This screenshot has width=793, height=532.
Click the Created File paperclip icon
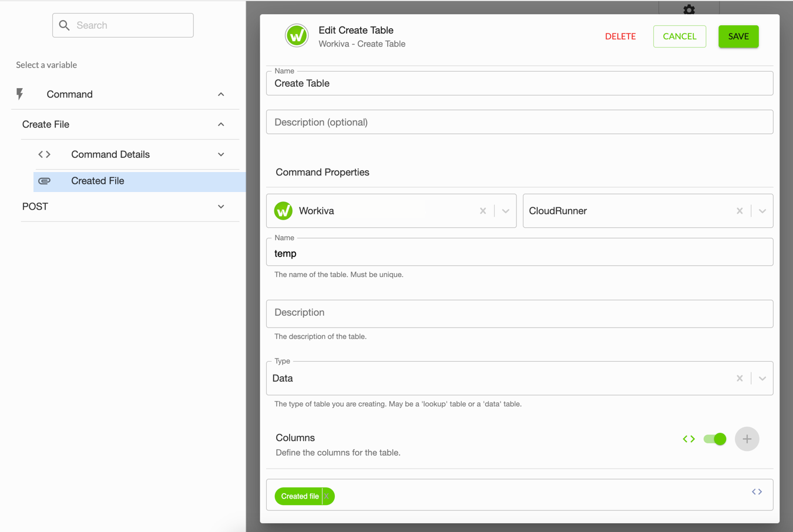click(x=45, y=181)
